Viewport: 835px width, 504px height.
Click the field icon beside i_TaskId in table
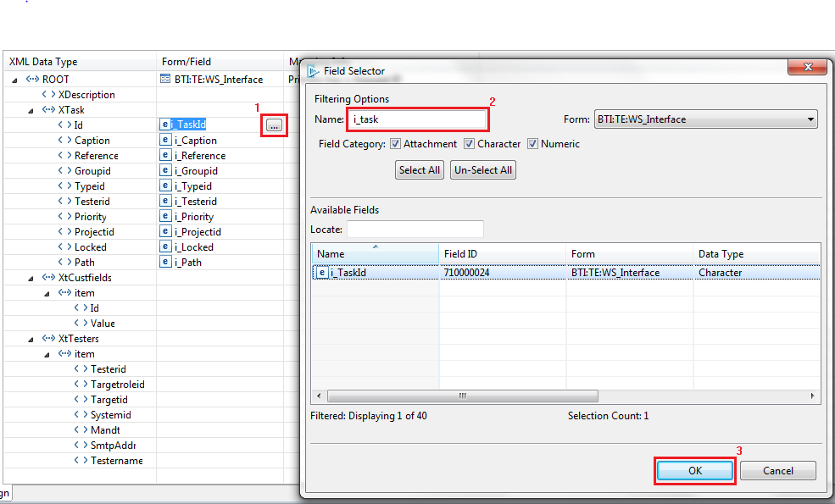tap(321, 273)
